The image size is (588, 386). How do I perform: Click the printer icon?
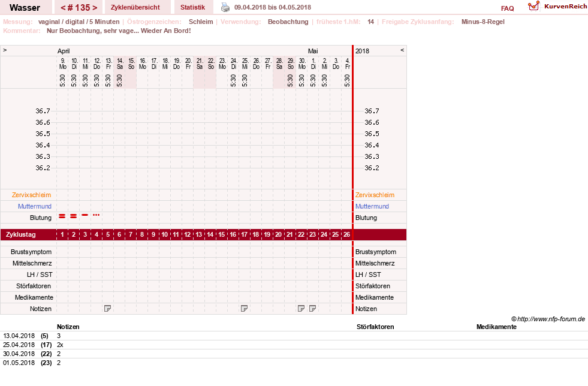[225, 7]
